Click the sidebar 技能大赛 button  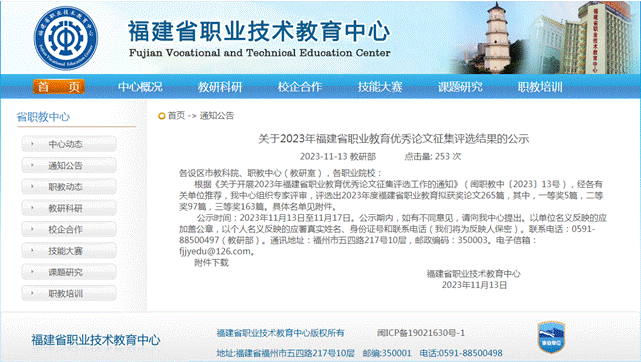click(69, 250)
